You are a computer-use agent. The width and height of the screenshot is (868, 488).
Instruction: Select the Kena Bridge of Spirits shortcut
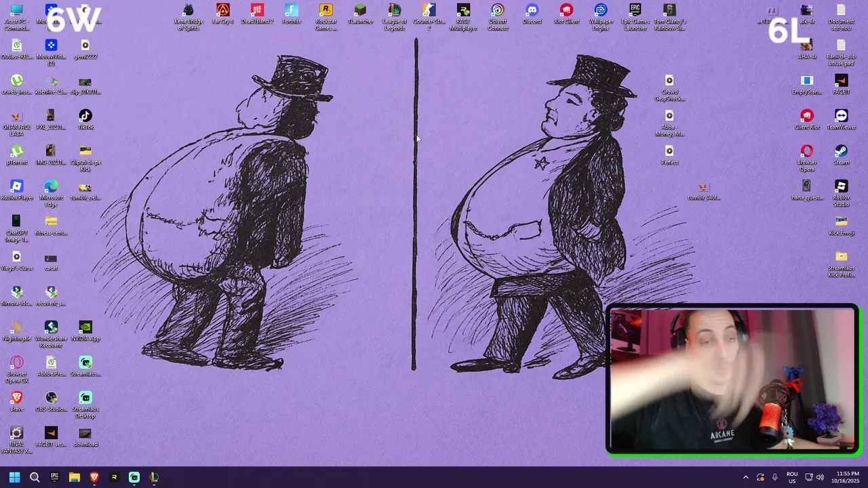click(189, 17)
